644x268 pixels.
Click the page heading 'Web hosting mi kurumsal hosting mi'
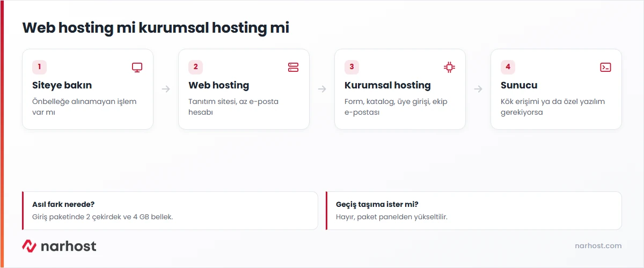point(156,28)
